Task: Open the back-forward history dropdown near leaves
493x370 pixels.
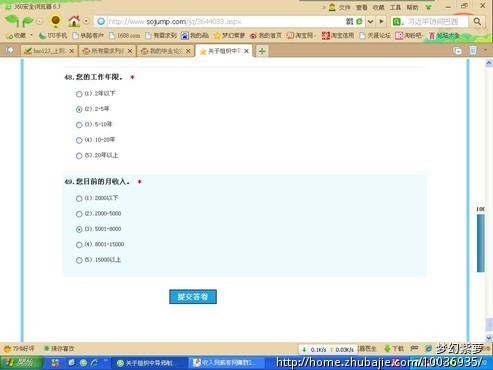Action: tap(39, 22)
